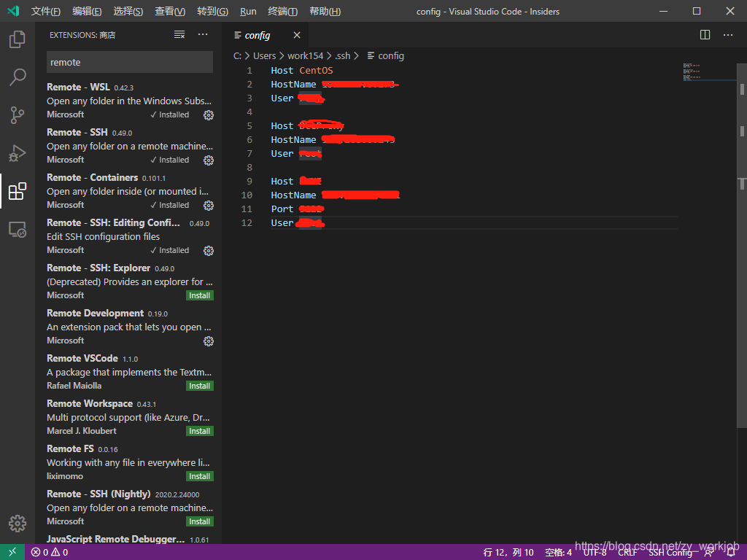
Task: Open editor more actions ellipsis
Action: [x=728, y=35]
